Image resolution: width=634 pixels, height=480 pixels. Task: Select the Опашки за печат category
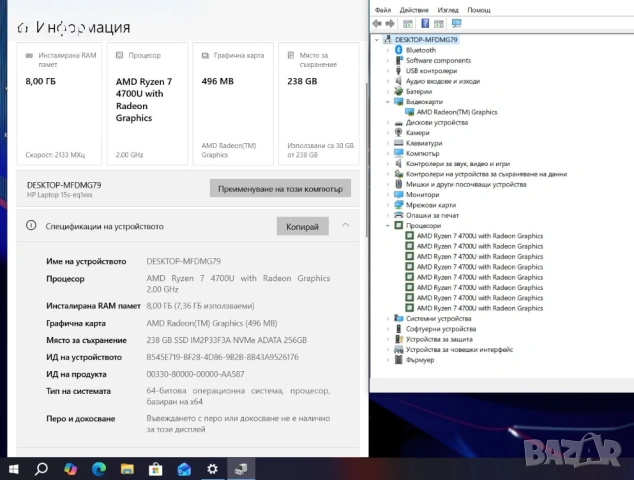click(x=432, y=215)
